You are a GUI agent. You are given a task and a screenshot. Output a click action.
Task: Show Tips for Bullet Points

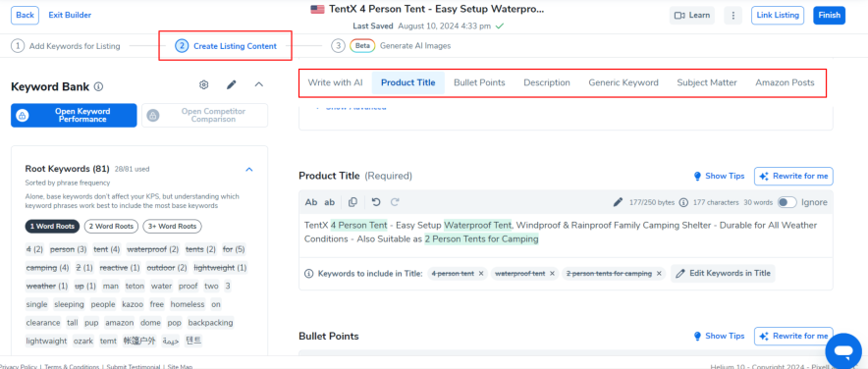[x=719, y=336]
